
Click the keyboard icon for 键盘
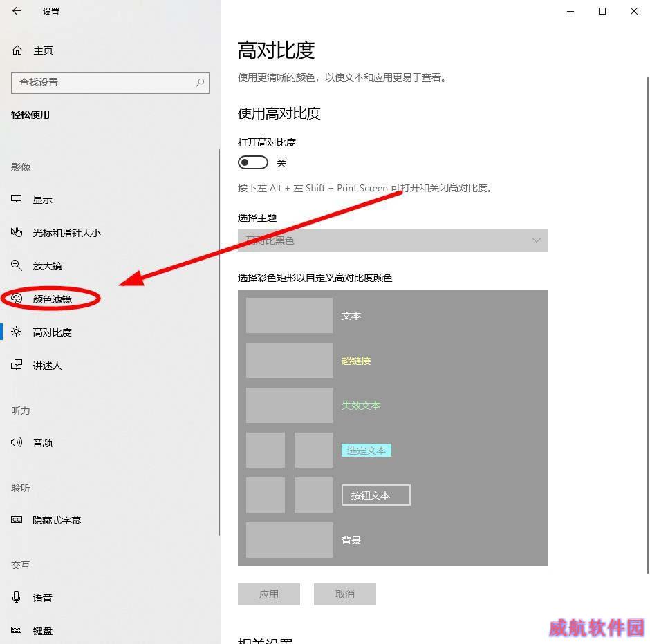[x=16, y=630]
